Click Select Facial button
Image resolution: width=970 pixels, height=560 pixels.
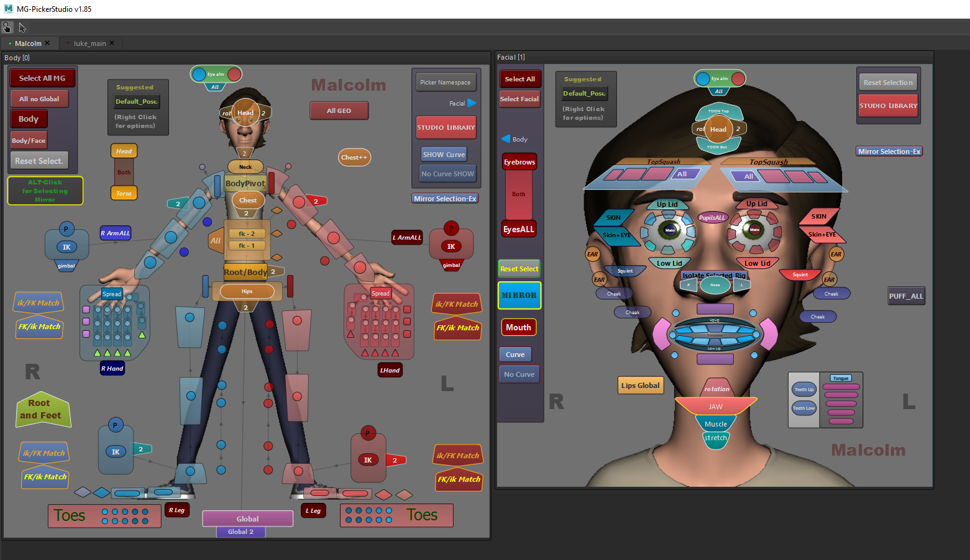(x=519, y=99)
